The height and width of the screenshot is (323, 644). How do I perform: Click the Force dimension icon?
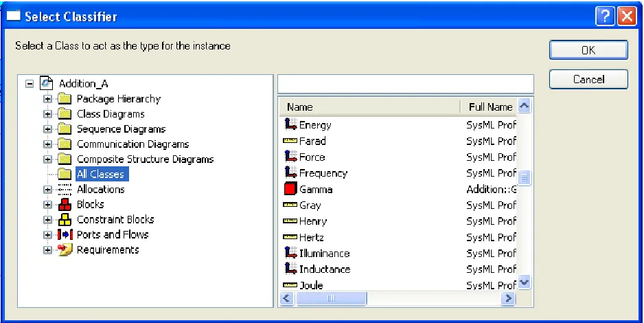tap(290, 156)
